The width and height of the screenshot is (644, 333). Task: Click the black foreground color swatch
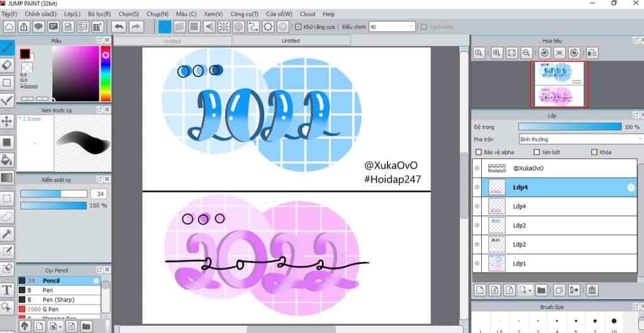[x=25, y=54]
